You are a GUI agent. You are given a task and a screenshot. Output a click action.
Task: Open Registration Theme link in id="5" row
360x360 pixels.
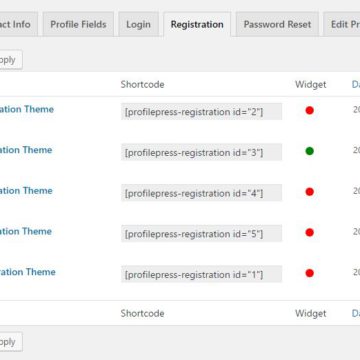pyautogui.click(x=26, y=231)
